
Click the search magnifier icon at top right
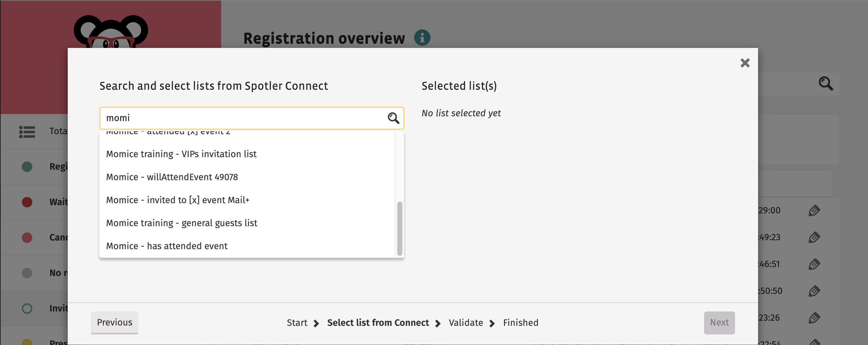(825, 83)
